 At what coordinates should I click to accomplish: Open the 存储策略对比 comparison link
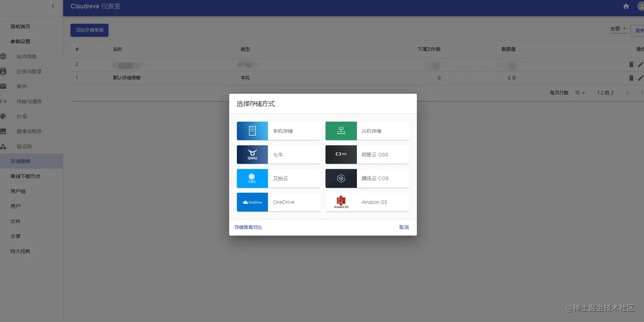coord(247,227)
